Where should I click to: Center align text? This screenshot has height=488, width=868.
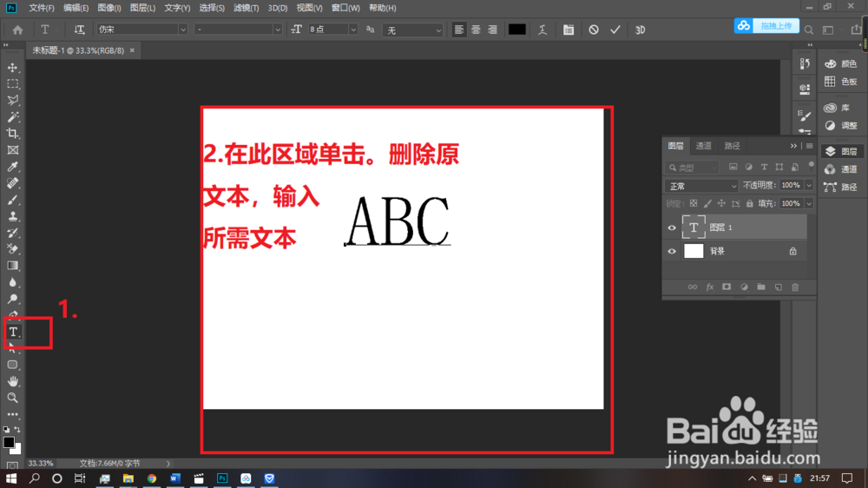coord(476,30)
